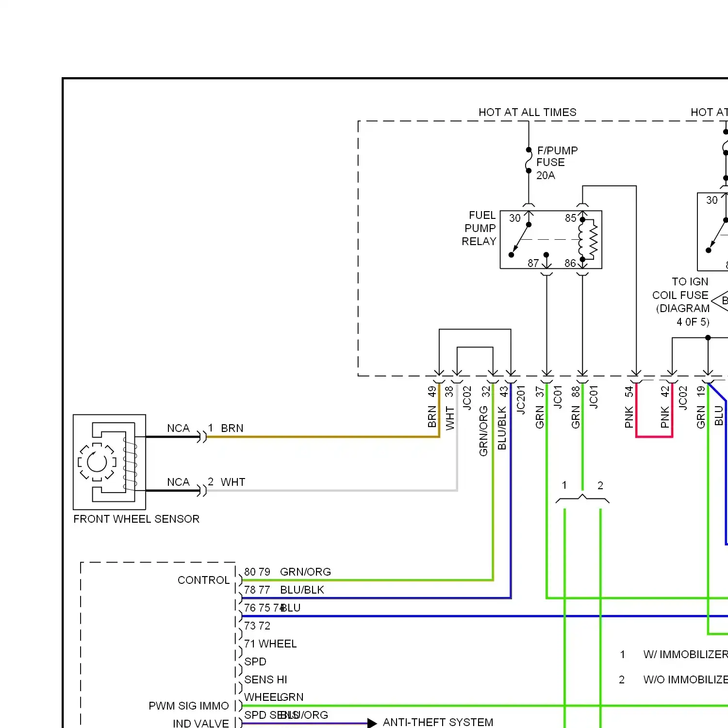The image size is (728, 728).
Task: Click the vertical WHT 38 pin label
Action: pos(450,408)
